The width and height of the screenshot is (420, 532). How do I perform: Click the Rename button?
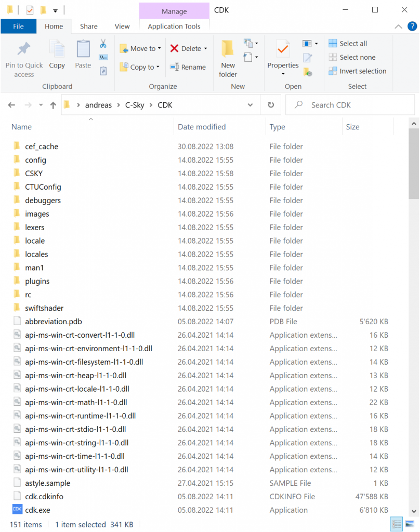pyautogui.click(x=188, y=67)
